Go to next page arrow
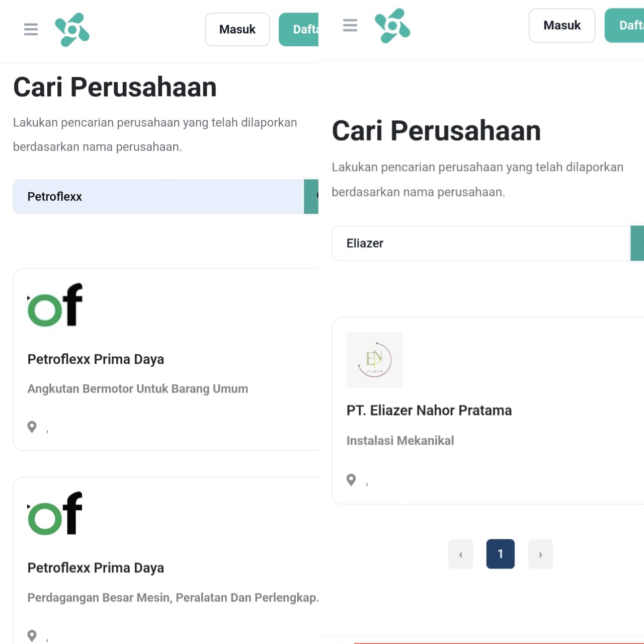 point(540,554)
